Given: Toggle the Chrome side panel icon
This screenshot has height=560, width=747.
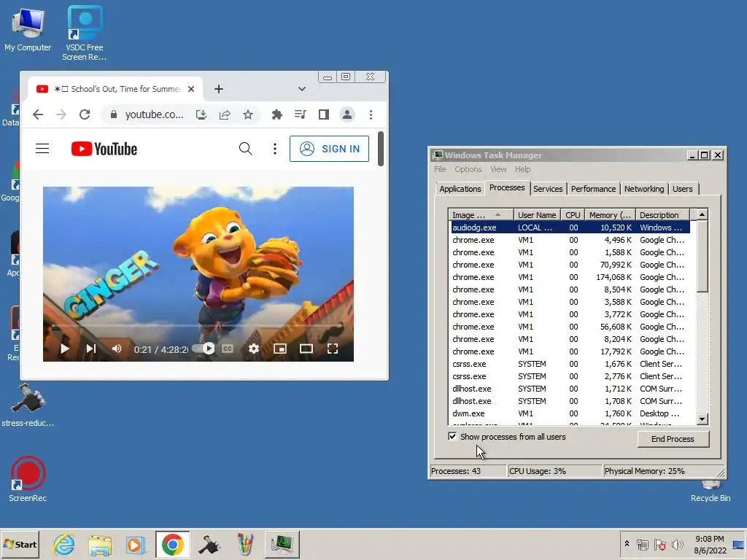Looking at the screenshot, I should [x=323, y=114].
